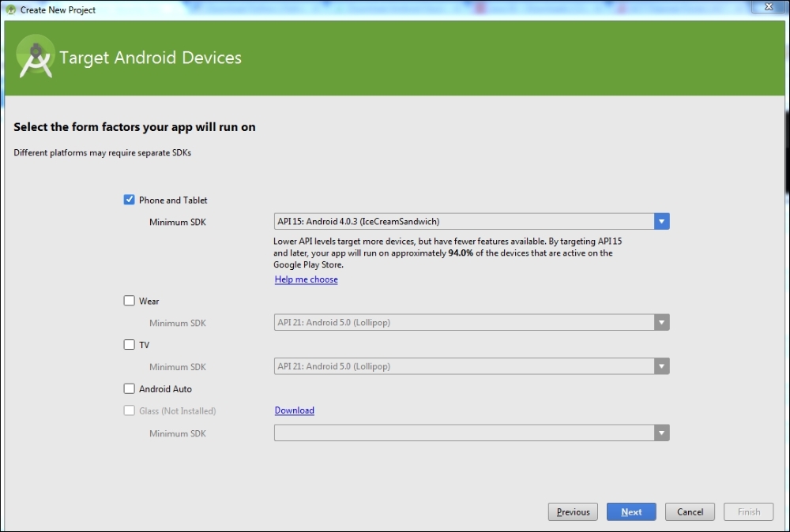Click the Next button to continue
The width and height of the screenshot is (790, 532).
pyautogui.click(x=630, y=511)
